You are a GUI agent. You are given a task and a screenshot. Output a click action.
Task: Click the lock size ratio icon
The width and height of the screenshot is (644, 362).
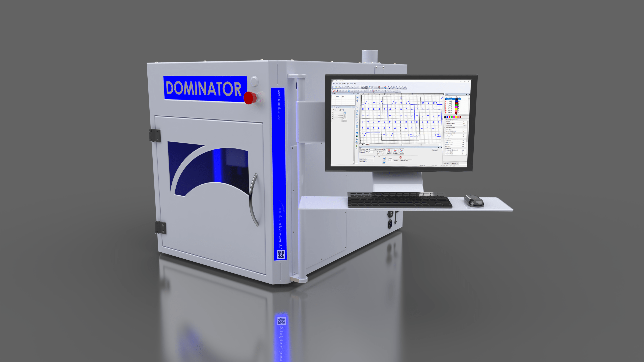click(x=345, y=113)
